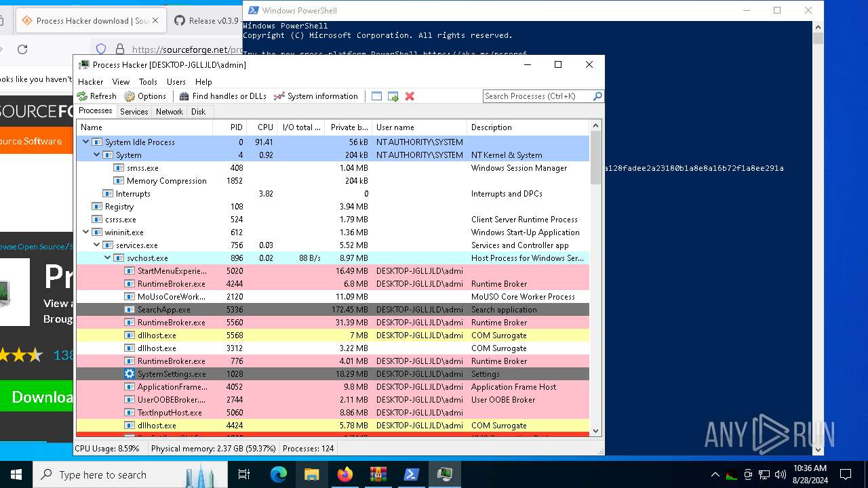Open the View menu

121,81
